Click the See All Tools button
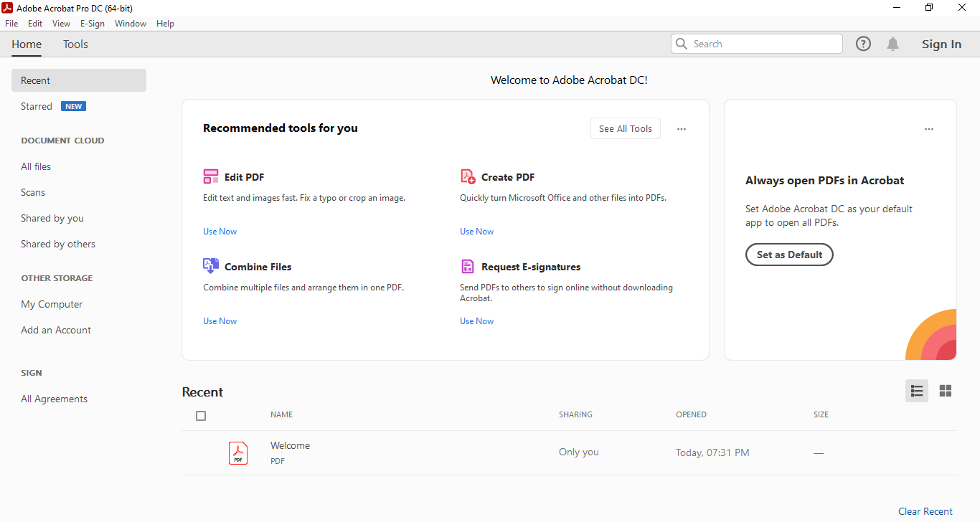Image resolution: width=980 pixels, height=522 pixels. tap(626, 128)
